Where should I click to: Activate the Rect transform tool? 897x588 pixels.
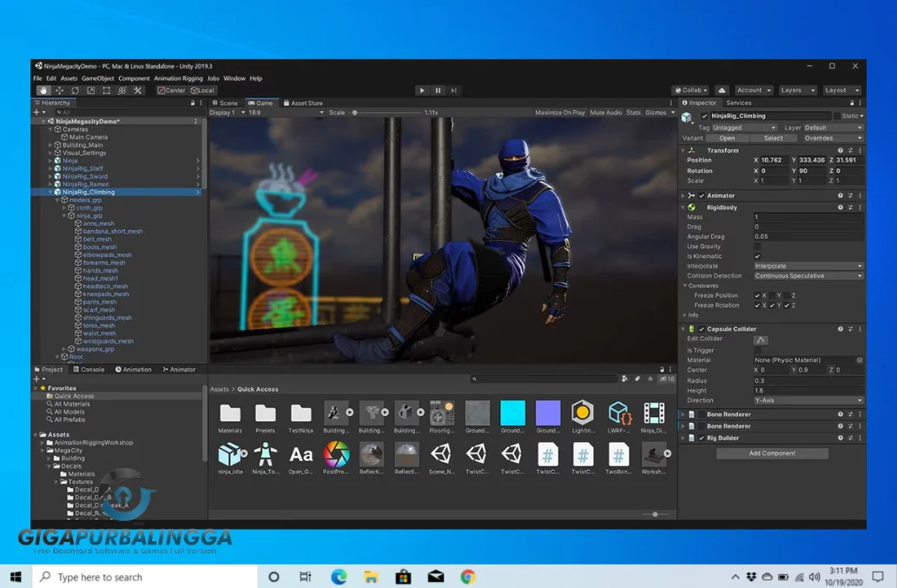106,89
